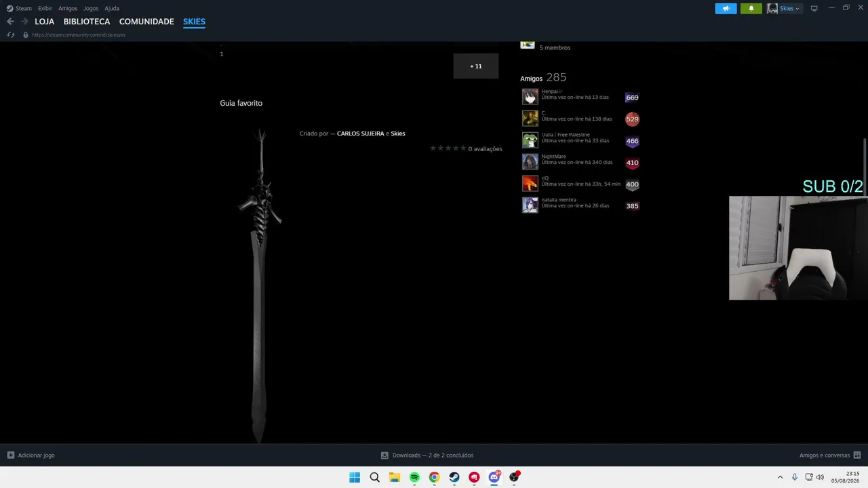This screenshot has height=488, width=868.
Task: Open the Windows Start menu
Action: pyautogui.click(x=355, y=477)
